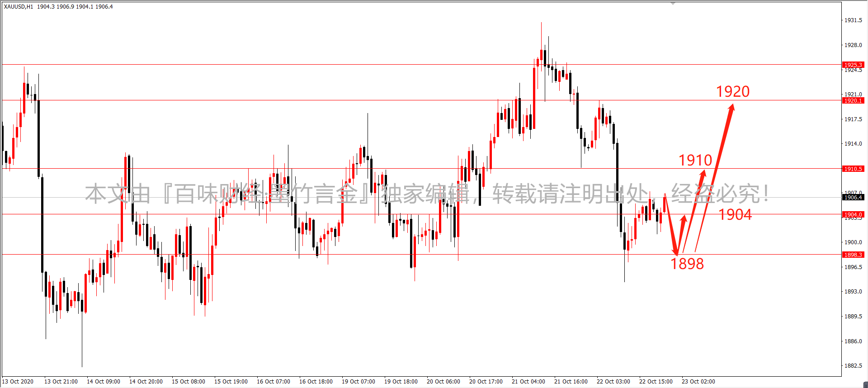Click the 19 Oct 07:00 time label
Image resolution: width=868 pixels, height=388 pixels.
pos(359,382)
